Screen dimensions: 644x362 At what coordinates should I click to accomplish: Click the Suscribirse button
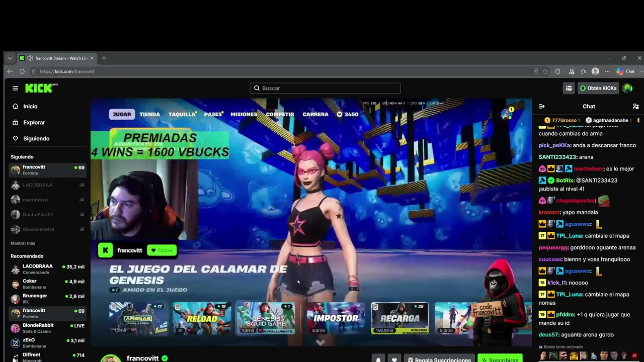(500, 359)
